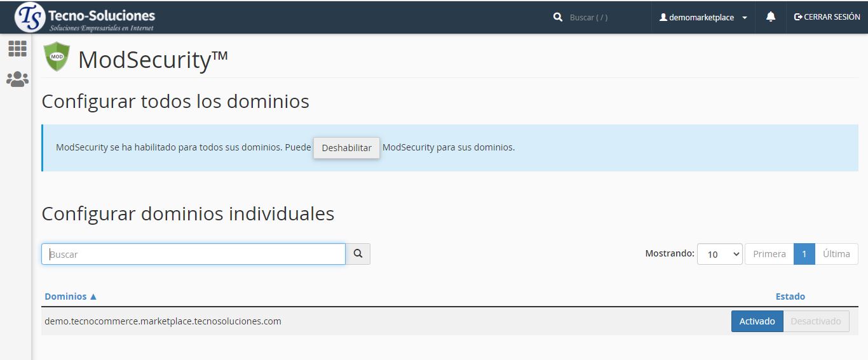Open the apps grid in the sidebar
Viewport: 868px width, 360px height.
click(x=17, y=48)
